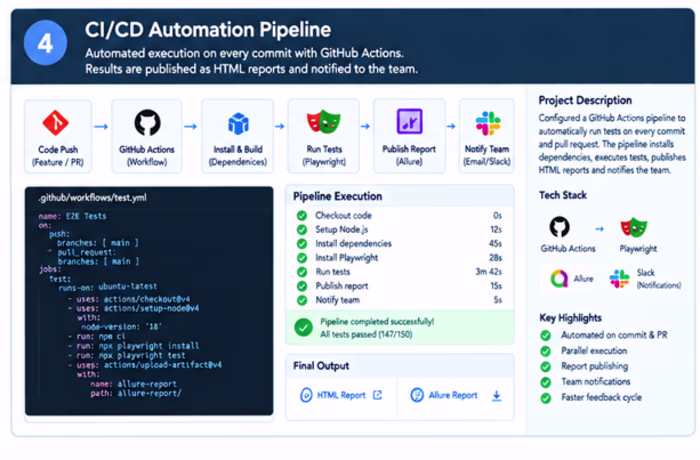Screen dimensions: 700x460
Task: Click the '3m 42s' Run tests duration
Action: click(x=488, y=272)
